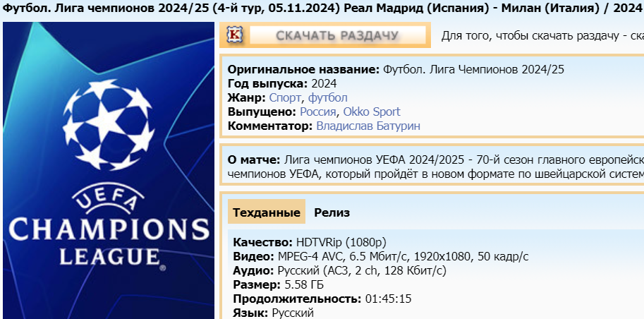
Task: Click the Аудио Русский AC3 line
Action: (x=340, y=270)
